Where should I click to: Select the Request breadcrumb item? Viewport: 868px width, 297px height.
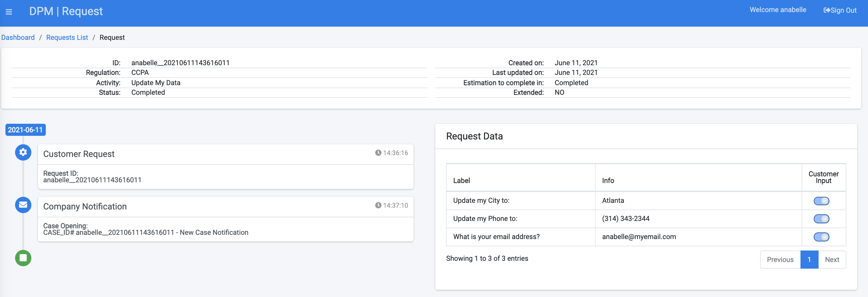pos(112,37)
